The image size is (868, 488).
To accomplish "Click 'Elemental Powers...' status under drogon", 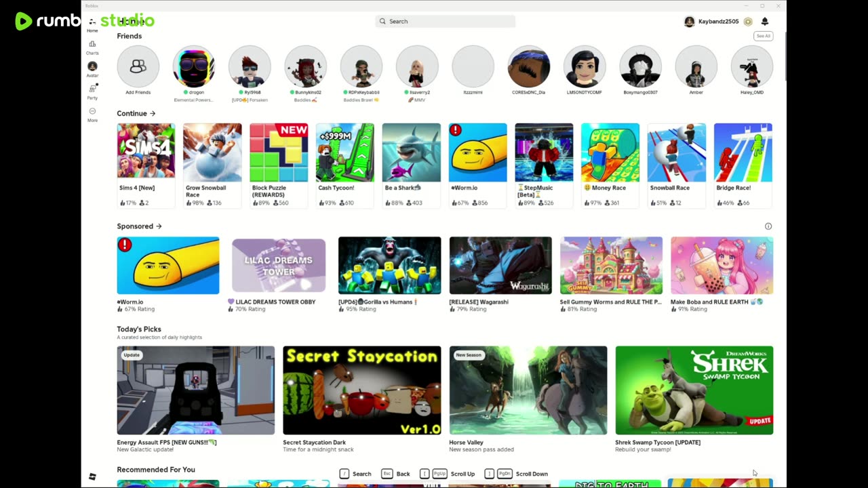I will pyautogui.click(x=194, y=100).
